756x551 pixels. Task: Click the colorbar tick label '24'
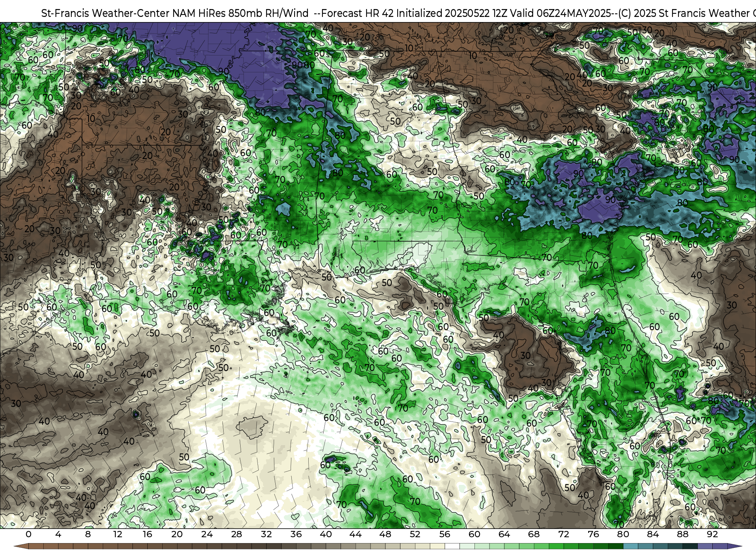click(207, 534)
